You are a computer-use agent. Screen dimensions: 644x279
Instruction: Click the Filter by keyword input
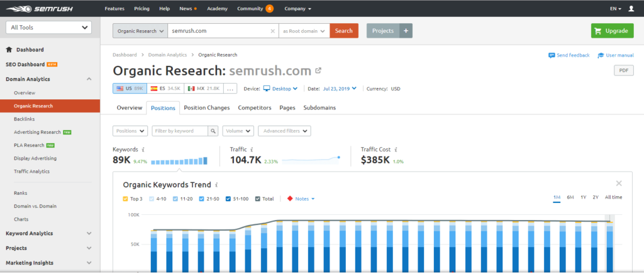click(180, 131)
